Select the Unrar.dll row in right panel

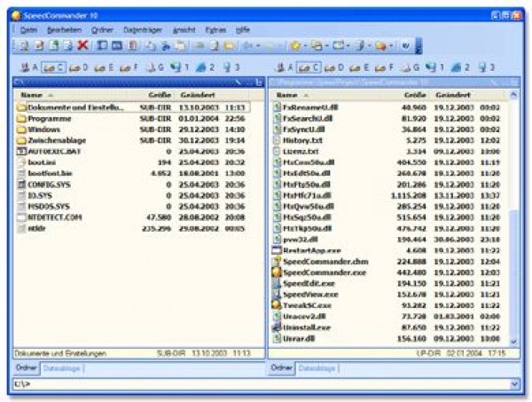(389, 338)
